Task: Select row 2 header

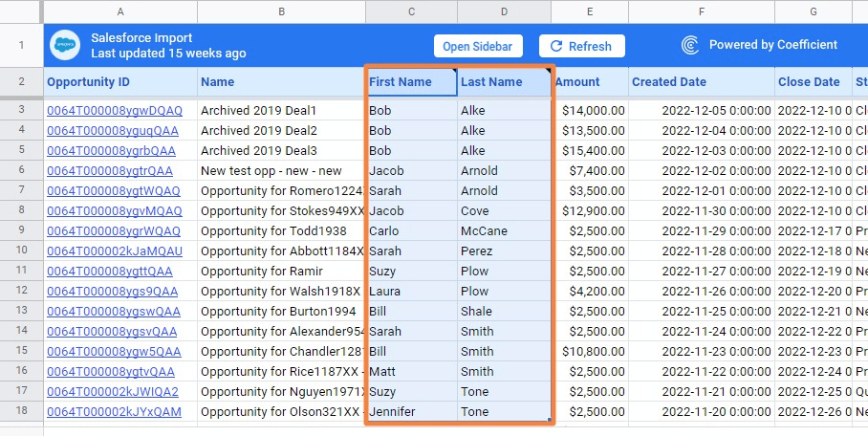Action: coord(22,81)
